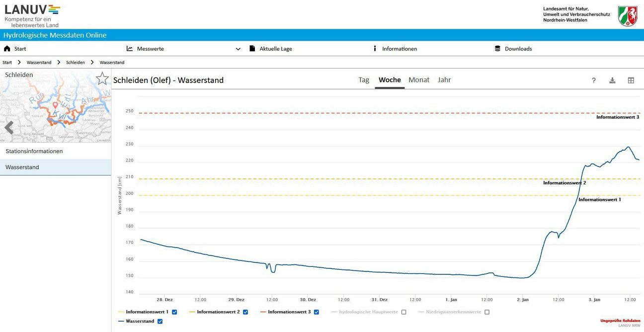This screenshot has width=644, height=332.
Task: Click the Nordrhein-Westfalen coat of arms
Action: pyautogui.click(x=628, y=16)
